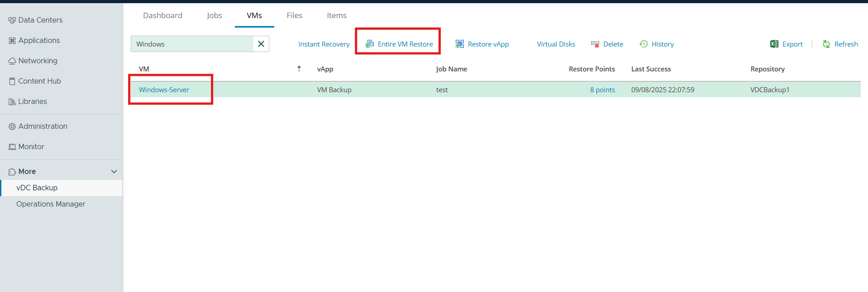Viewport: 868px width, 292px height.
Task: Open Monitor label in sidebar
Action: 31,147
